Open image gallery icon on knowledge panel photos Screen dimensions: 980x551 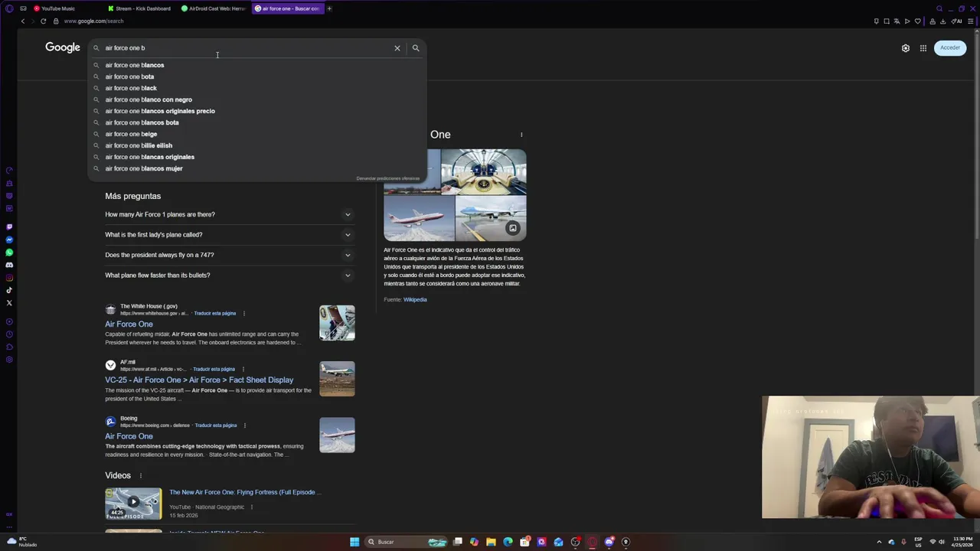click(513, 228)
